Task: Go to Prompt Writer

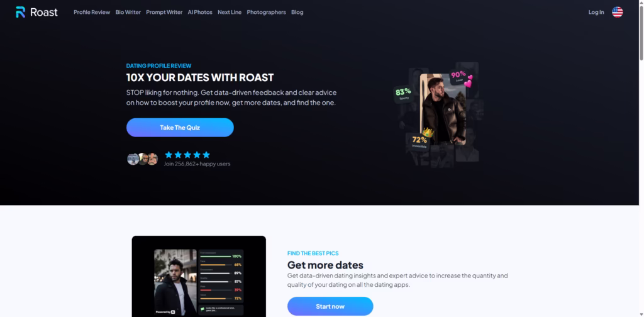Action: pos(164,13)
